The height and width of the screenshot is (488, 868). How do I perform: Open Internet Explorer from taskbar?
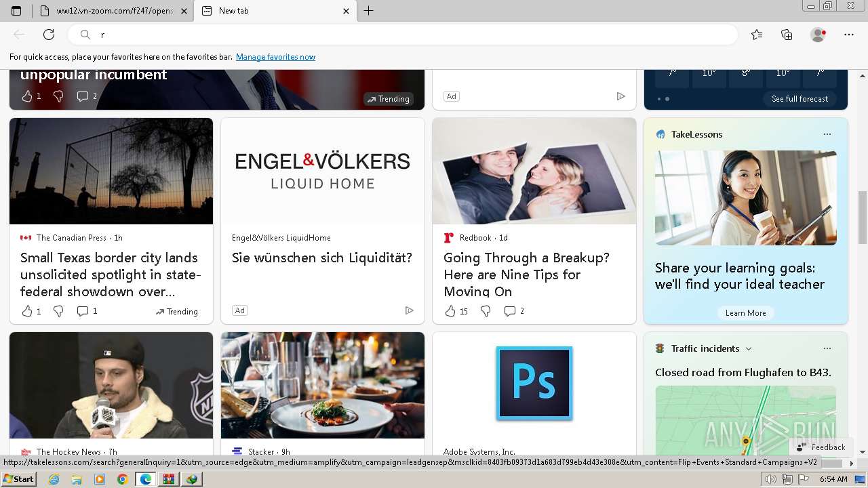(x=54, y=479)
